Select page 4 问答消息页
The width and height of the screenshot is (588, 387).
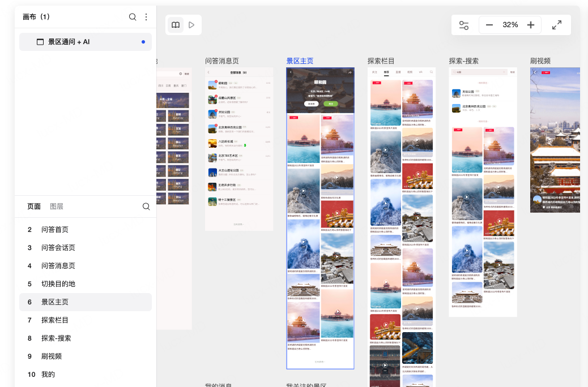coord(86,265)
